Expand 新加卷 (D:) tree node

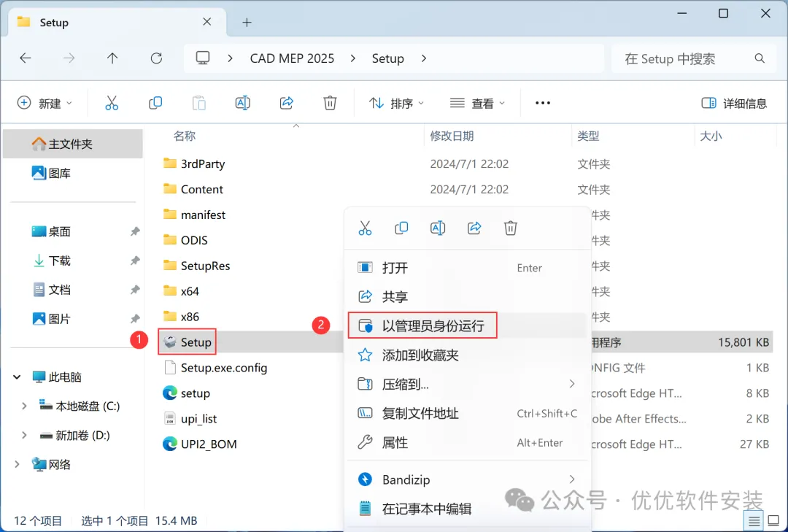pyautogui.click(x=24, y=435)
